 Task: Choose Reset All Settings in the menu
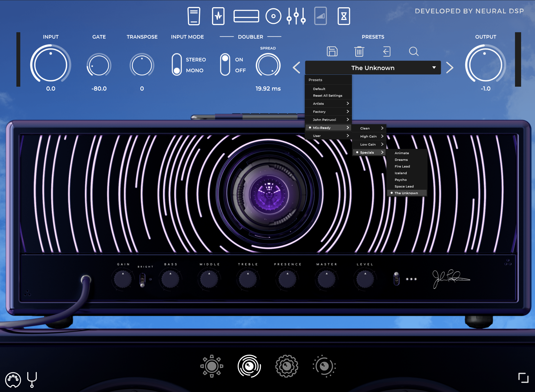[327, 96]
